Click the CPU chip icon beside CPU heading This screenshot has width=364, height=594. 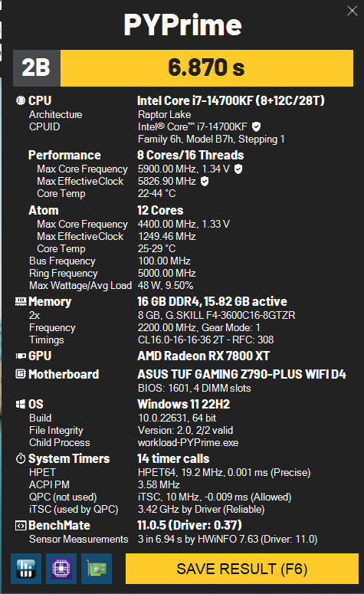point(21,100)
